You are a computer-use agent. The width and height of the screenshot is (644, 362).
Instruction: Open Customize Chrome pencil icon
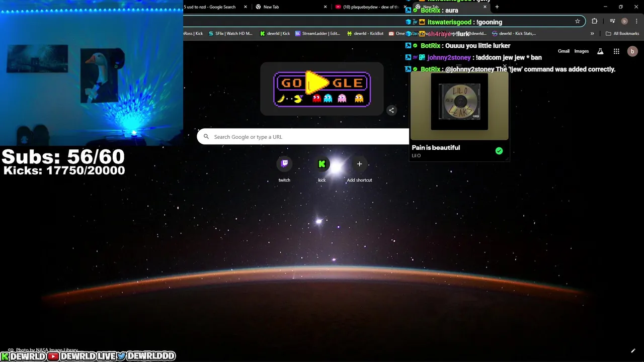[x=633, y=350]
